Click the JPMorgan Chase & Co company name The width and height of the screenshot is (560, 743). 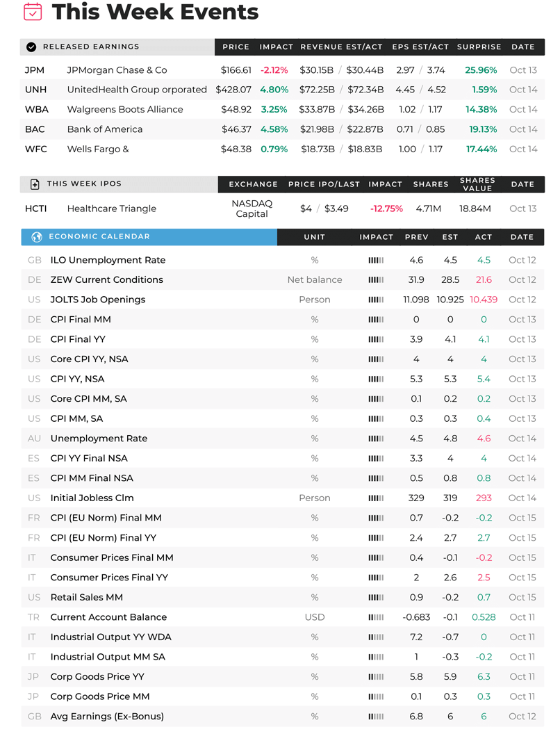tap(117, 70)
